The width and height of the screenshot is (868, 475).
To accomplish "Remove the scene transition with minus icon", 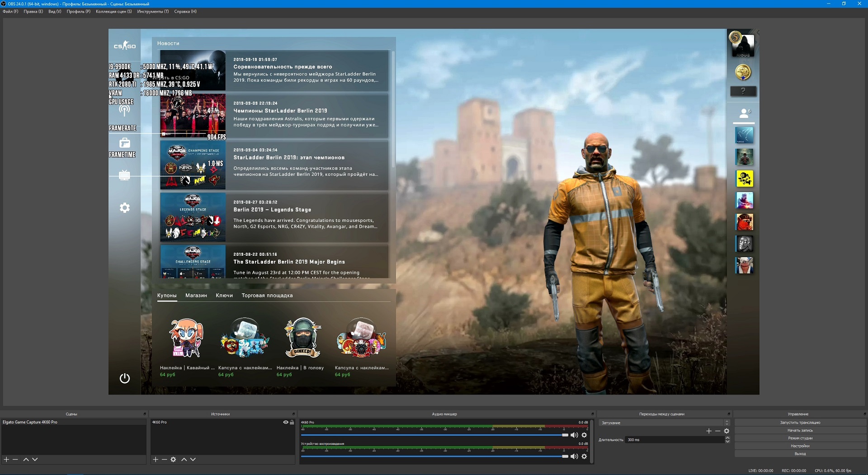I will click(x=718, y=431).
